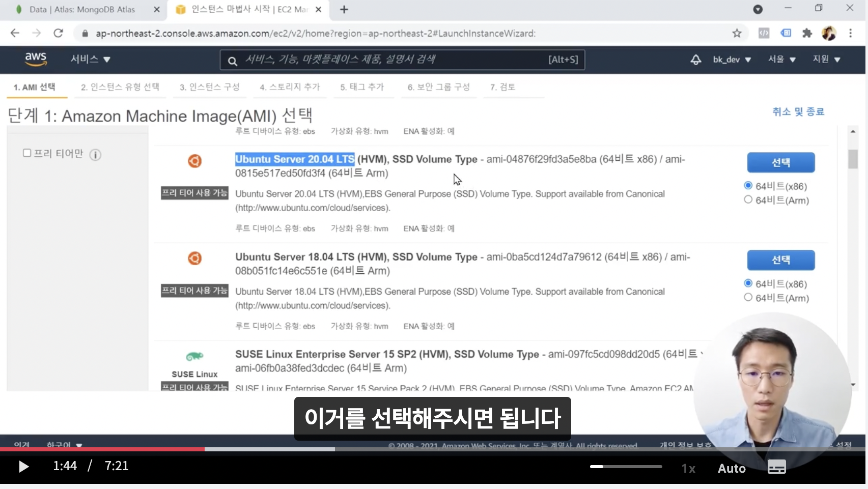
Task: Close the MongoDB Atlas tab
Action: (x=157, y=10)
